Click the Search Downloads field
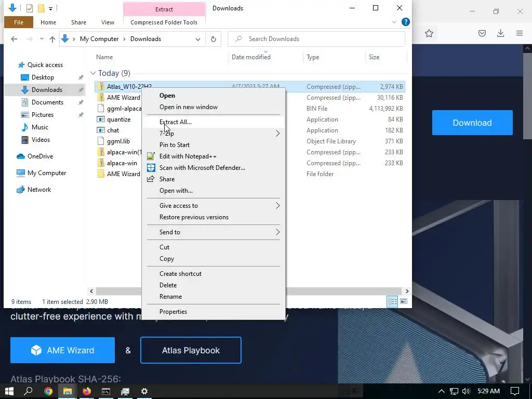The width and height of the screenshot is (532, 399). pyautogui.click(x=316, y=39)
